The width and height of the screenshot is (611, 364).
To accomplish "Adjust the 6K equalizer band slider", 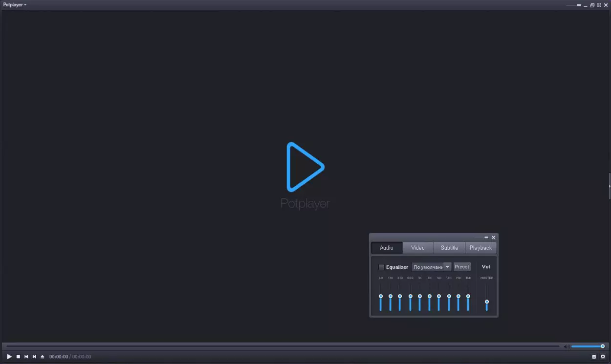I will (439, 296).
